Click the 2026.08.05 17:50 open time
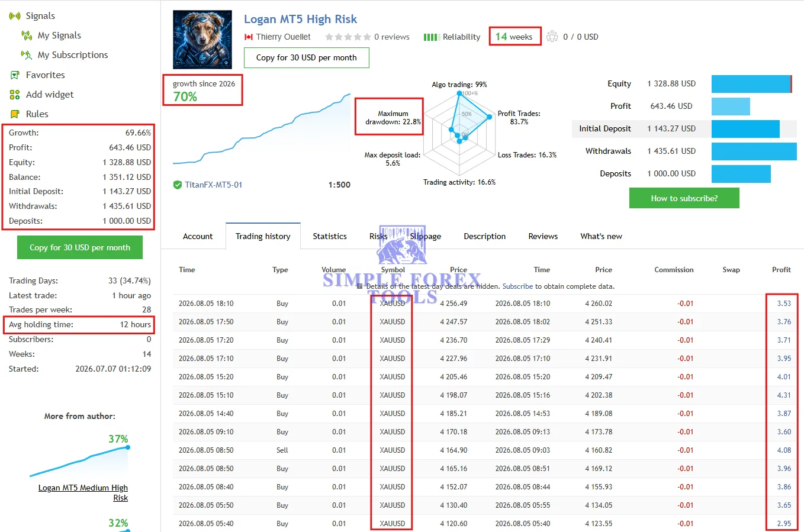The image size is (804, 532). point(206,322)
